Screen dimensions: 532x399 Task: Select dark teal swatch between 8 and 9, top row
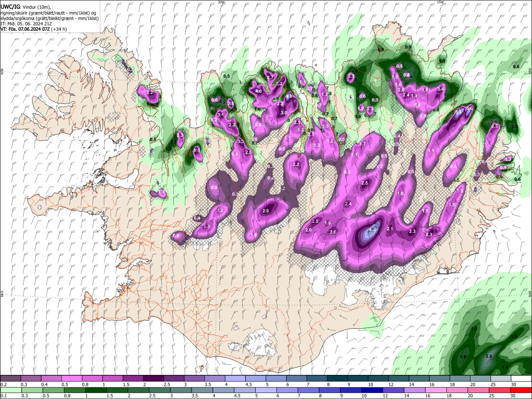click(x=337, y=379)
